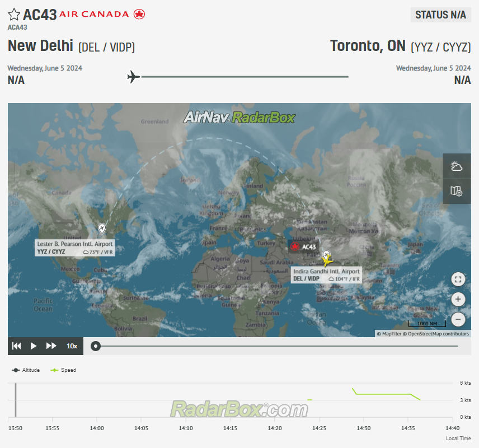
Task: Toggle the Speed series in chart legend
Action: tap(63, 370)
